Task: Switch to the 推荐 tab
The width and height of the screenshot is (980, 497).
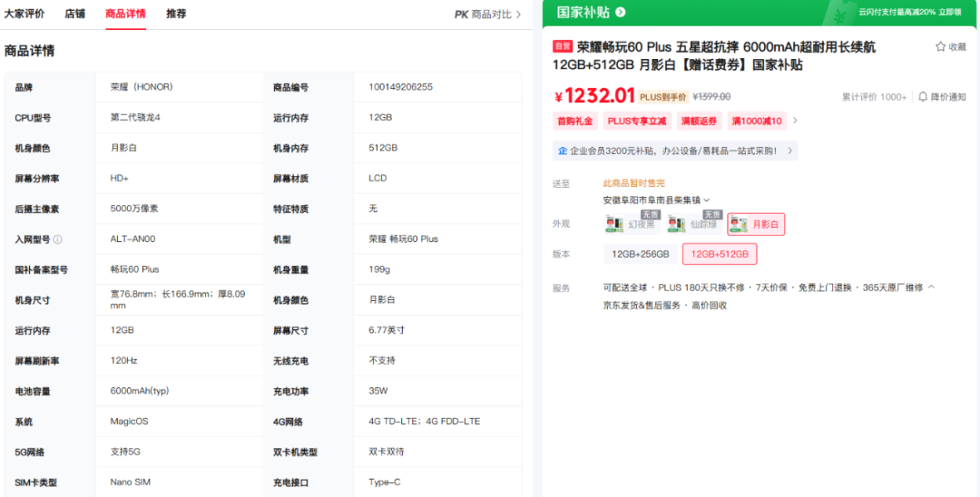Action: [176, 14]
